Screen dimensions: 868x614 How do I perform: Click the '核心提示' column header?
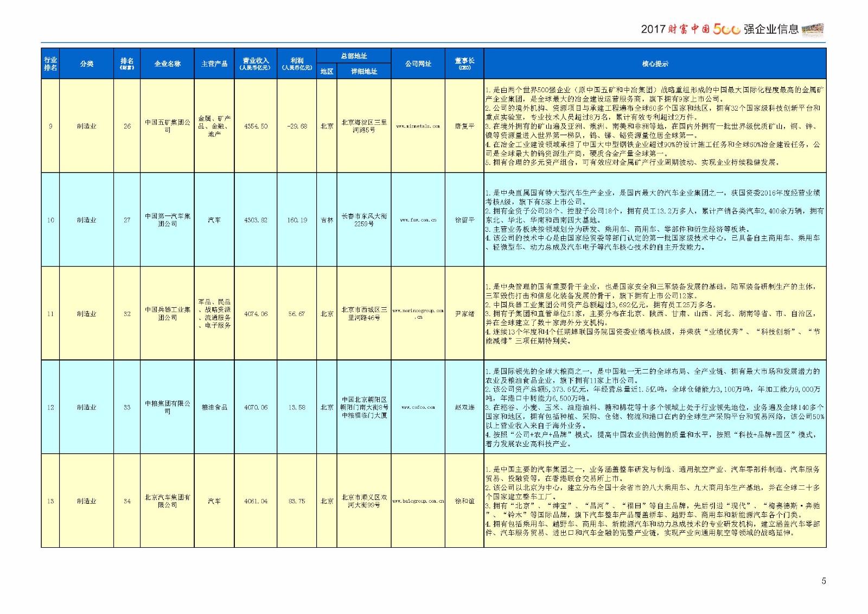tap(655, 64)
